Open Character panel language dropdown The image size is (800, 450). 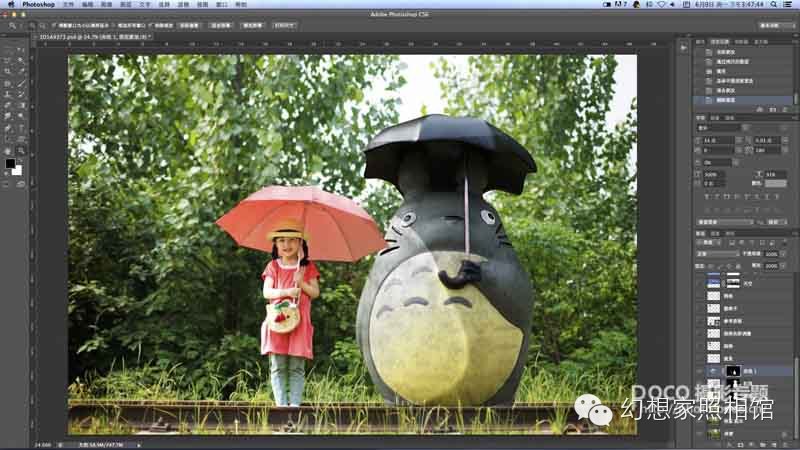pyautogui.click(x=725, y=222)
